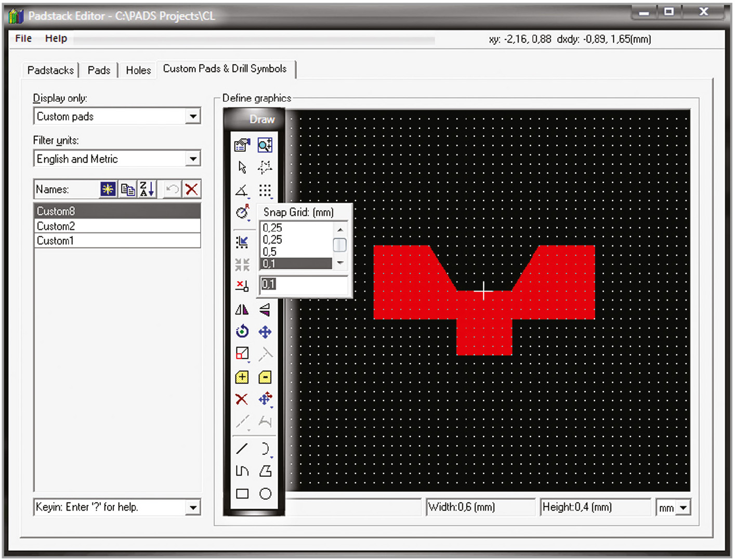Click the Rotate tool icon
735x560 pixels.
click(x=242, y=331)
